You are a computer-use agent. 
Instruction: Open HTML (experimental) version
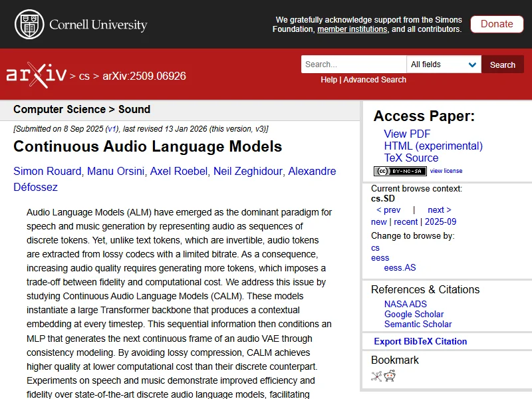coord(433,146)
